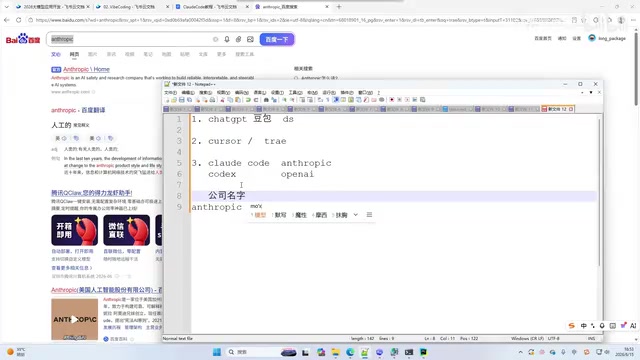Select IME candidate 默写
640x360 pixels.
pyautogui.click(x=279, y=215)
